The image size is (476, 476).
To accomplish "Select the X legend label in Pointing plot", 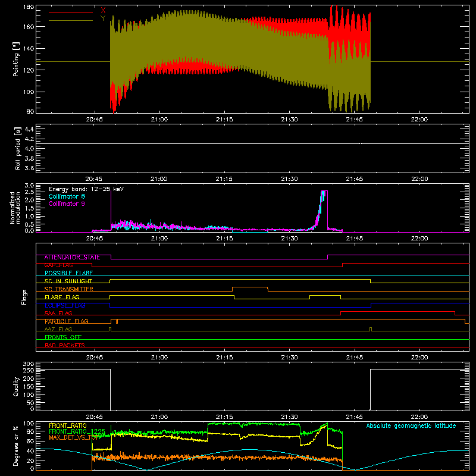I will [103, 10].
